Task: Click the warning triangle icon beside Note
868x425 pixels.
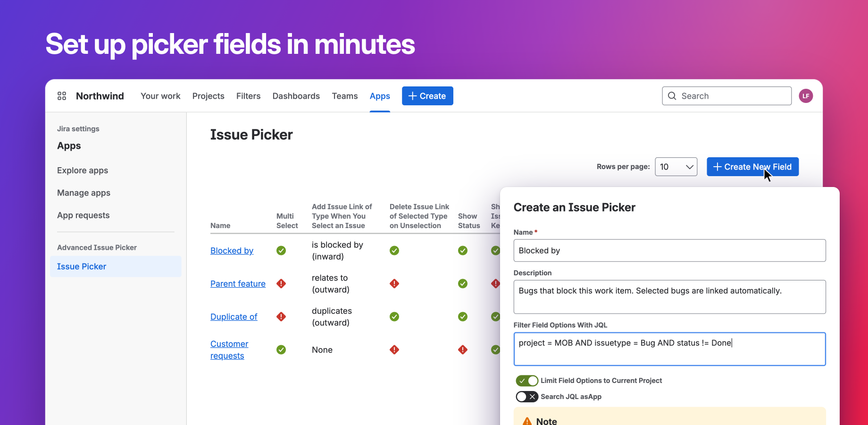Action: [527, 421]
